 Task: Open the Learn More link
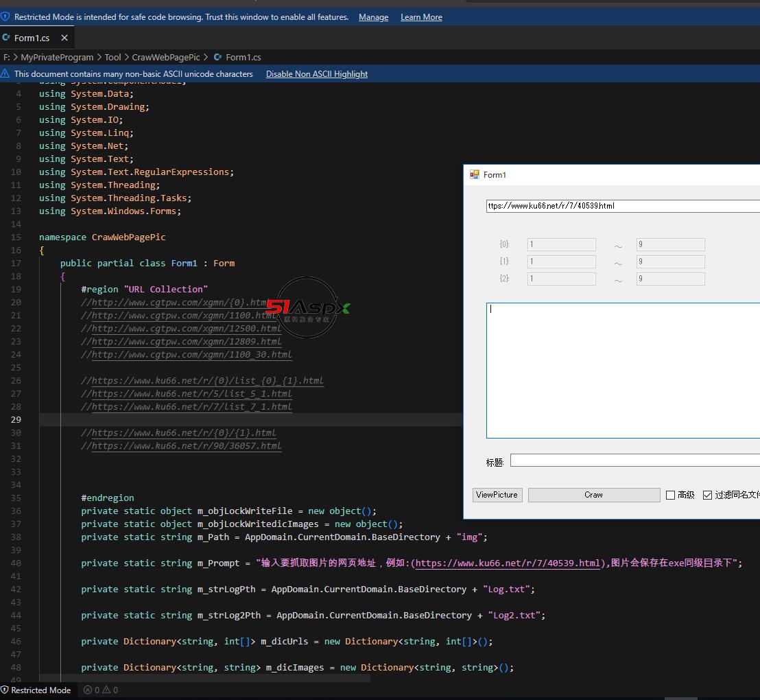pyautogui.click(x=421, y=17)
